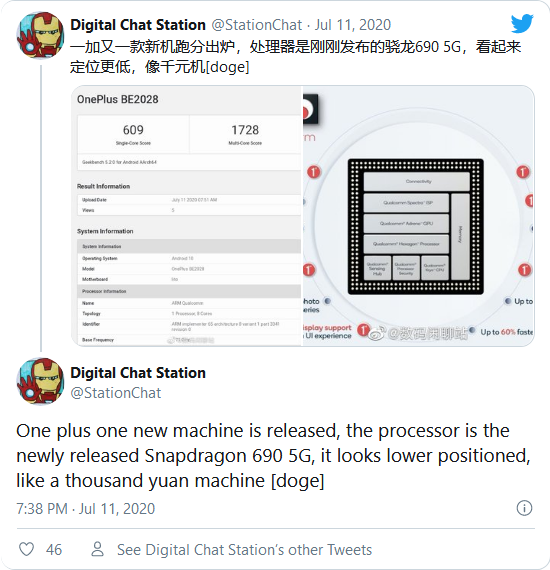Click the 46 likes count
The width and height of the screenshot is (550, 570).
(x=54, y=550)
